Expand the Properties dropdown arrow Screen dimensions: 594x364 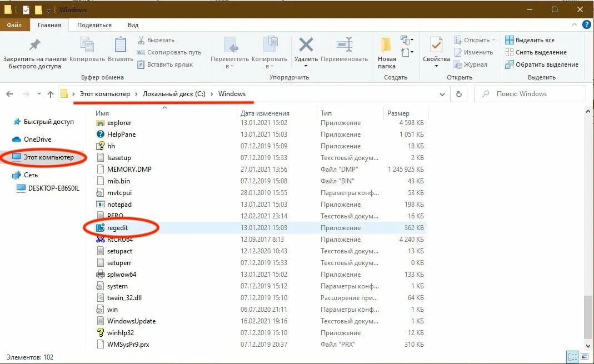tap(436, 66)
